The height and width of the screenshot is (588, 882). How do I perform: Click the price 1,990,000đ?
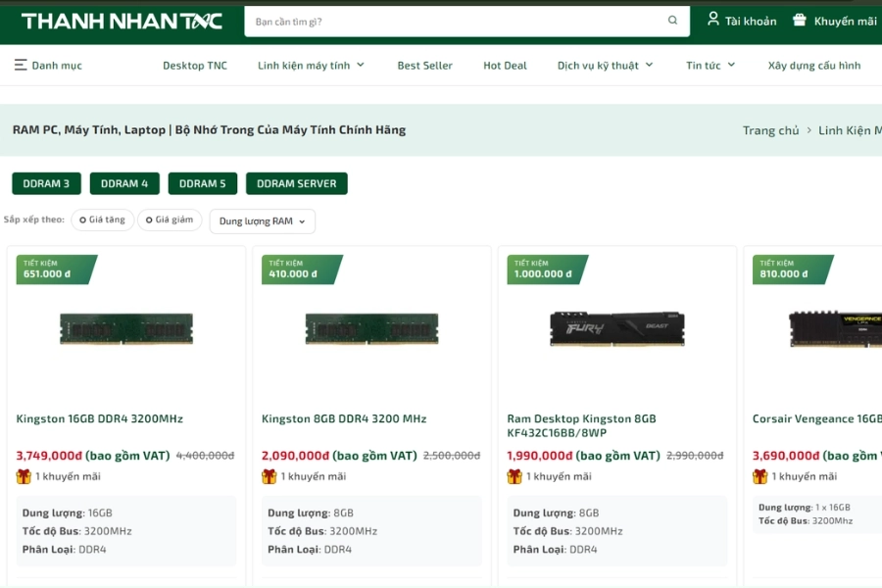(x=540, y=455)
